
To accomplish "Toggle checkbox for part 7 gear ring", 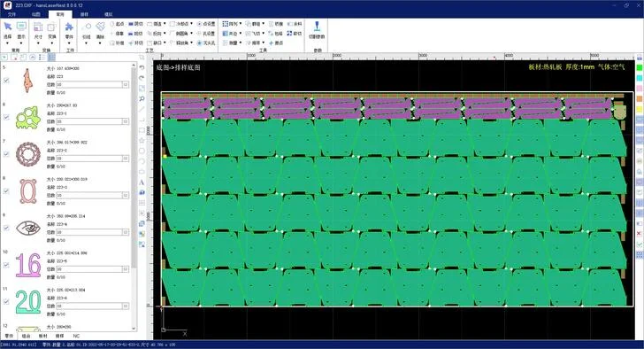I will point(6,154).
